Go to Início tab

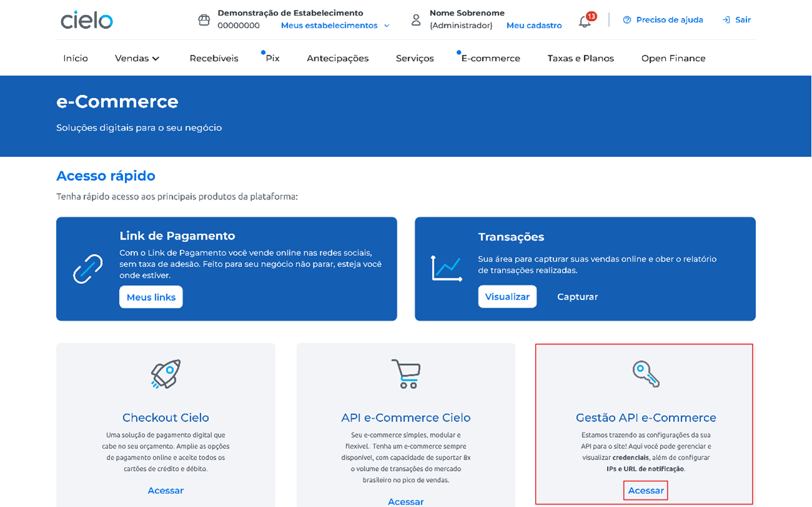click(76, 58)
